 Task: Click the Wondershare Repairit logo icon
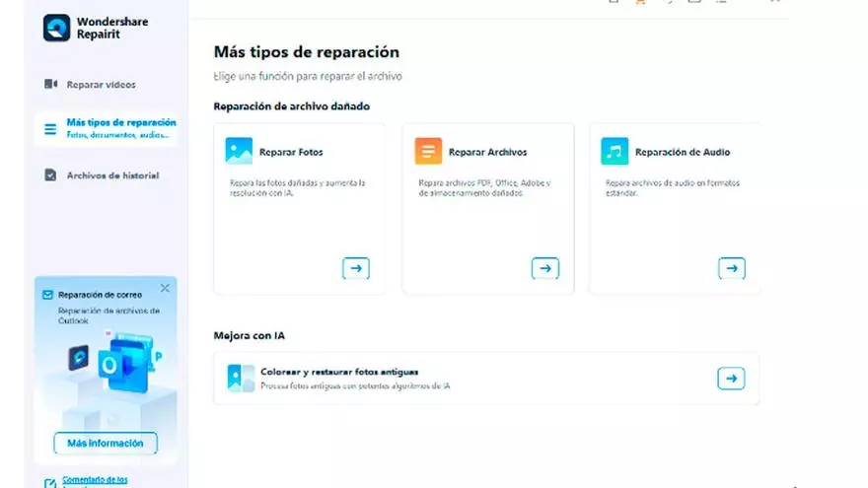(56, 28)
